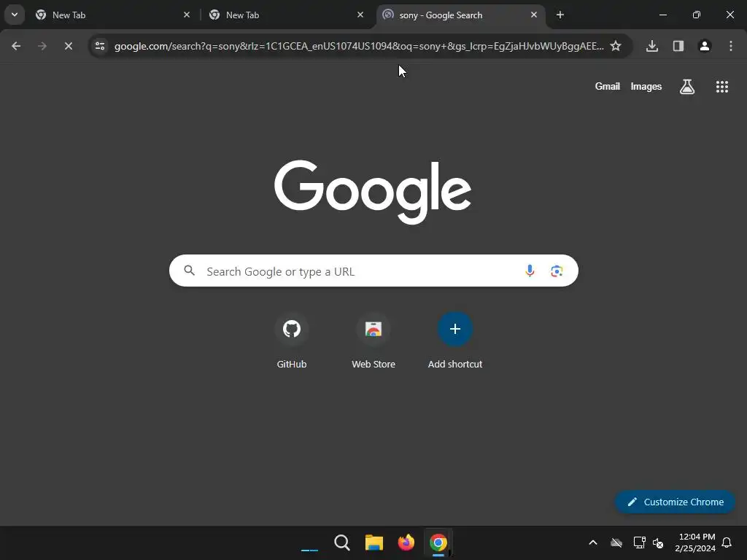Image resolution: width=747 pixels, height=560 pixels.
Task: Start voice search with microphone icon
Action: [x=530, y=271]
